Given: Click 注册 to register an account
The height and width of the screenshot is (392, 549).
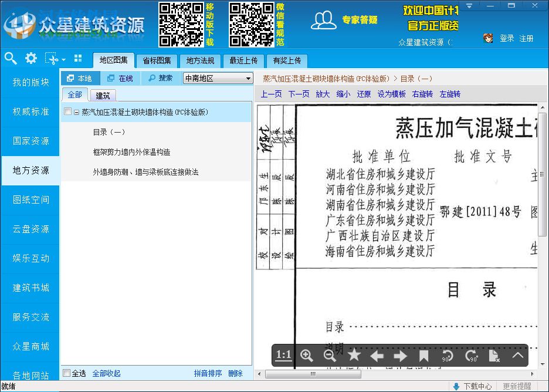Looking at the screenshot, I should tap(526, 38).
